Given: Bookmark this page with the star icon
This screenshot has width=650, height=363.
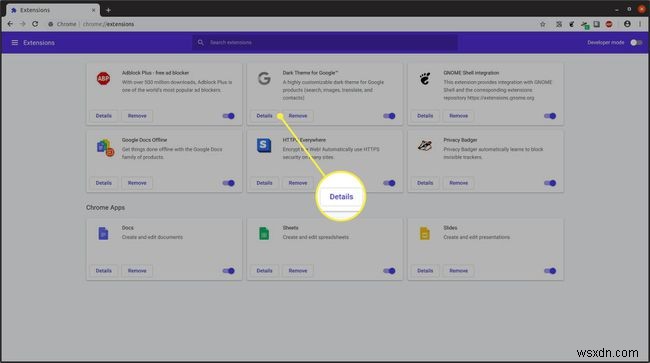Looking at the screenshot, I should (543, 24).
